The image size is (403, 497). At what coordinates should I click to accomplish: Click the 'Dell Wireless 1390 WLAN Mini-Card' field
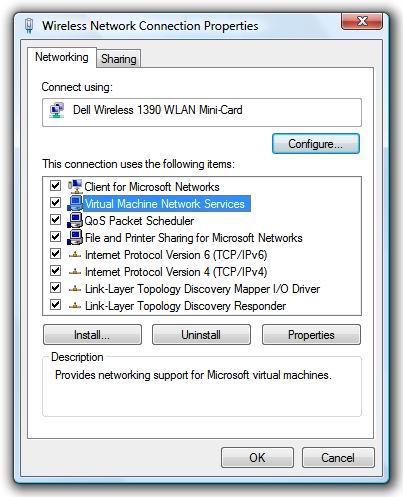[x=202, y=112]
